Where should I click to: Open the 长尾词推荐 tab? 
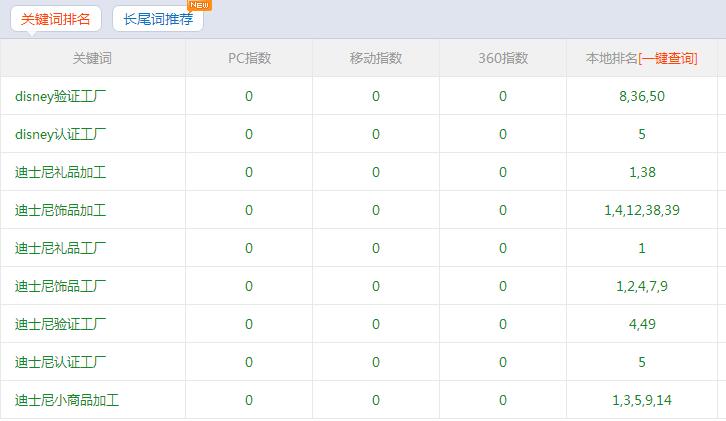click(x=158, y=19)
